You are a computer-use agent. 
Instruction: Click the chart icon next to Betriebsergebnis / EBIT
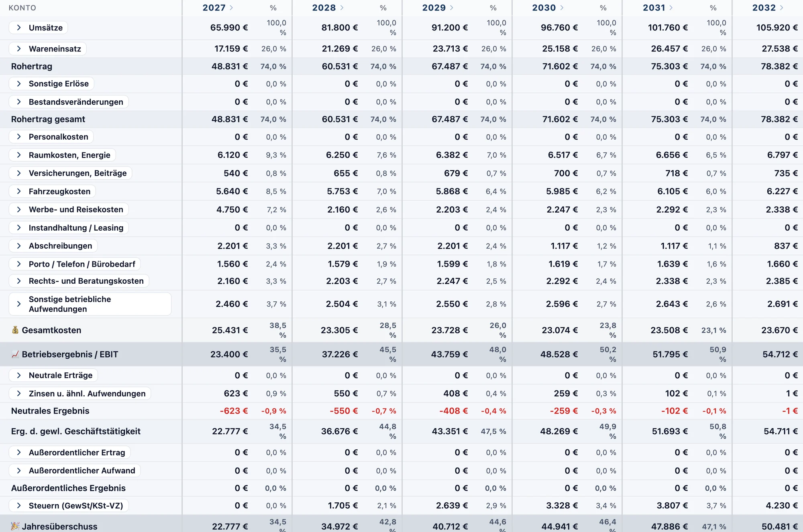coord(15,354)
